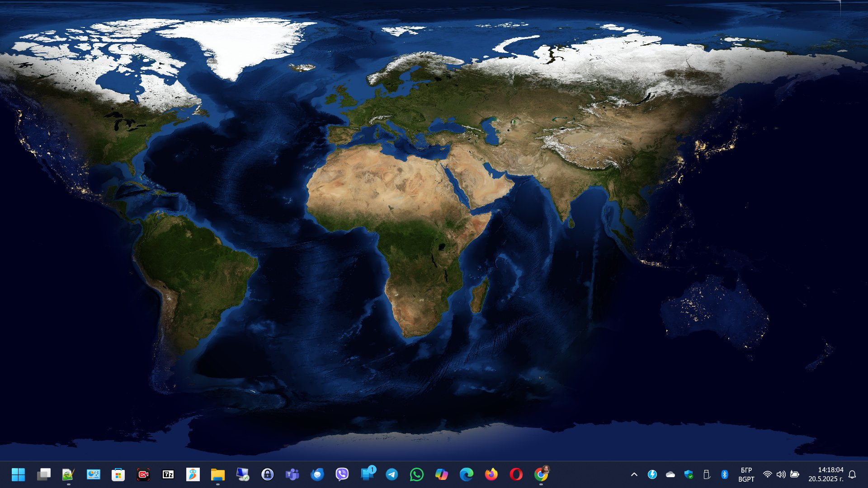Open Bluetooth tray icon
The image size is (868, 488).
(724, 474)
